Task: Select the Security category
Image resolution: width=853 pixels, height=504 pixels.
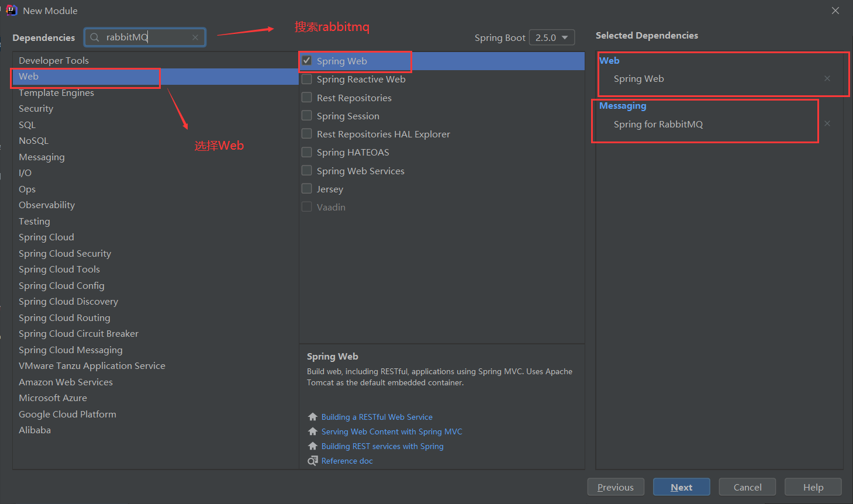Action: 36,108
